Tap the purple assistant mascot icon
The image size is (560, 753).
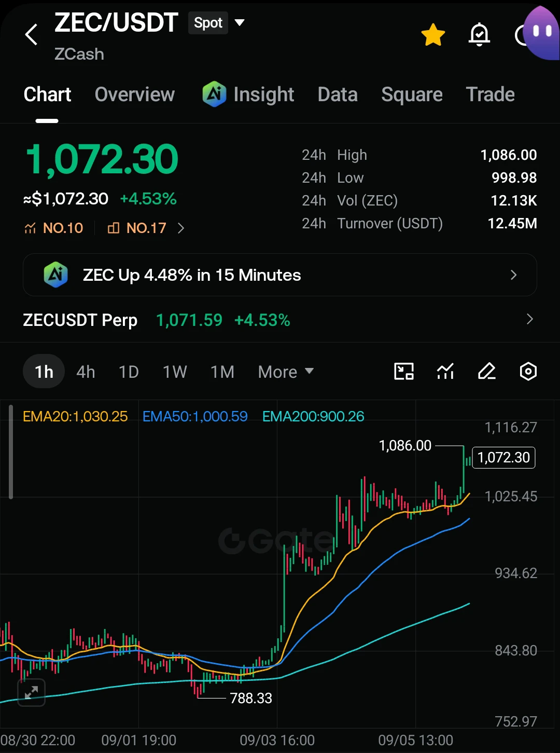541,33
